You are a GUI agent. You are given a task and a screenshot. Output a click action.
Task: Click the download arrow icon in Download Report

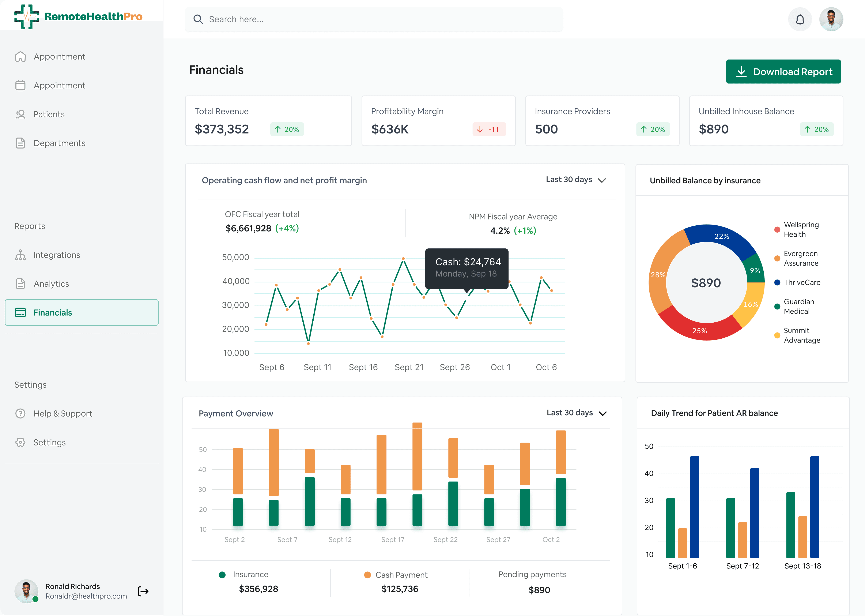tap(741, 72)
